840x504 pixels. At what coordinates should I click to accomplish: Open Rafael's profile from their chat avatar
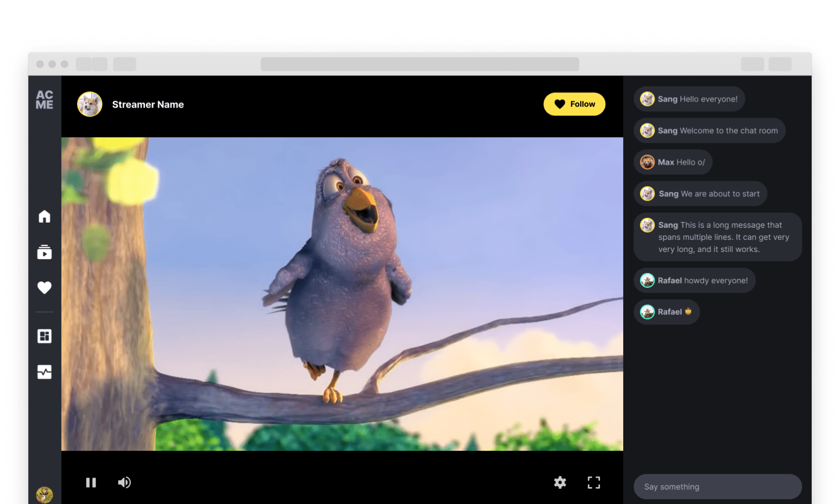(x=647, y=280)
